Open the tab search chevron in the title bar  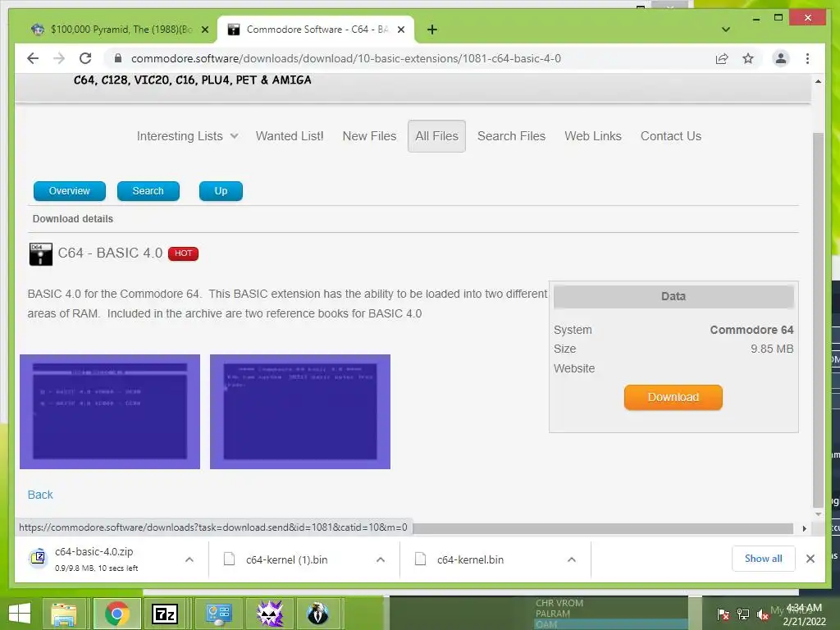click(x=725, y=30)
